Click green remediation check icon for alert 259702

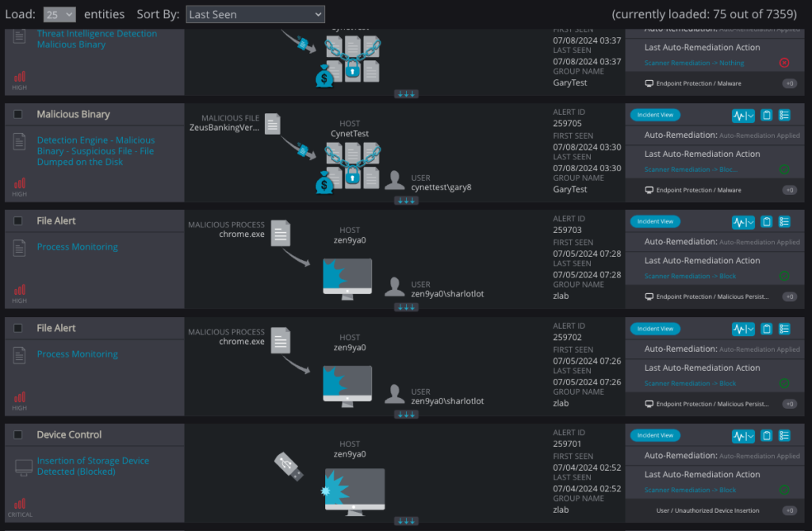pyautogui.click(x=784, y=383)
